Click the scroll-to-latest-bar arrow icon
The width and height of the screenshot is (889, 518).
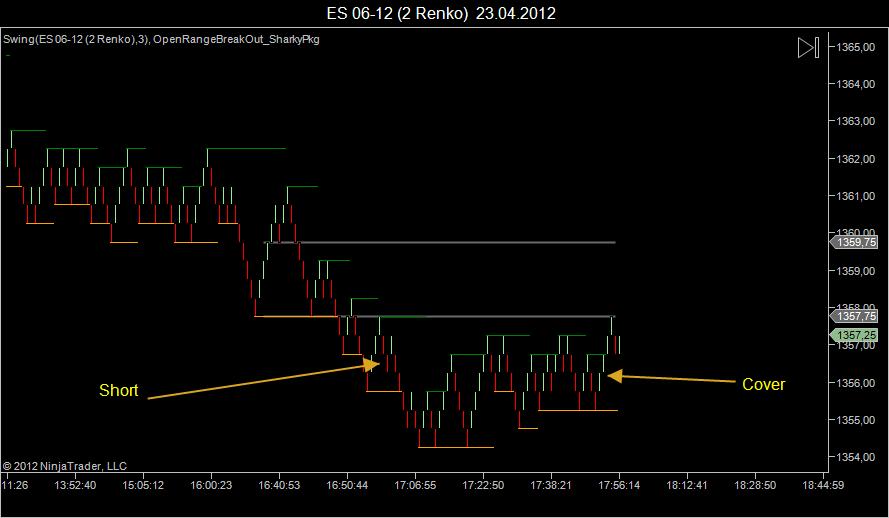pyautogui.click(x=808, y=48)
